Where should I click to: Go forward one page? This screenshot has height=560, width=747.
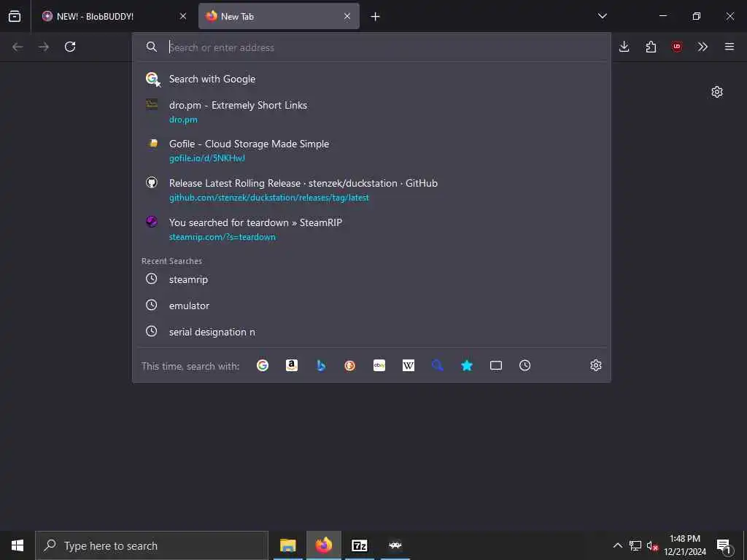pos(44,47)
